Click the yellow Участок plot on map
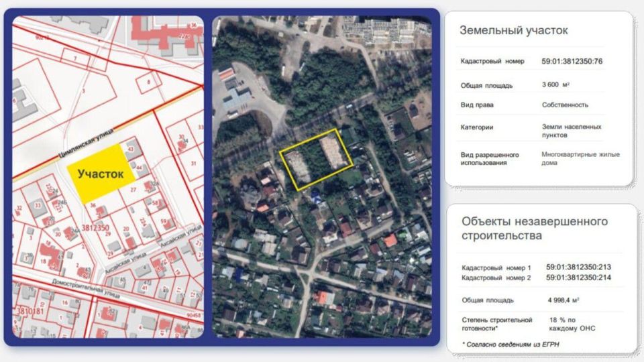644x362 pixels. tap(100, 174)
